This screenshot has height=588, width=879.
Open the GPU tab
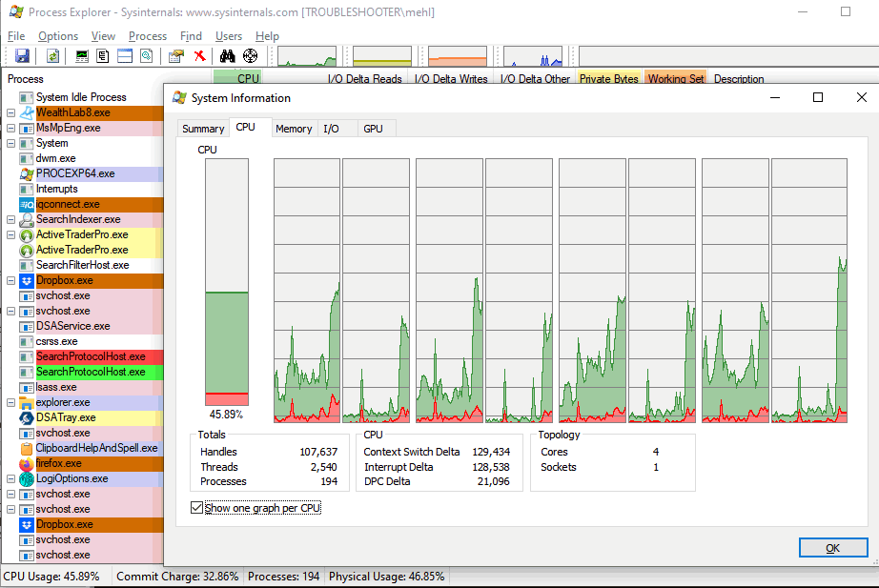373,129
